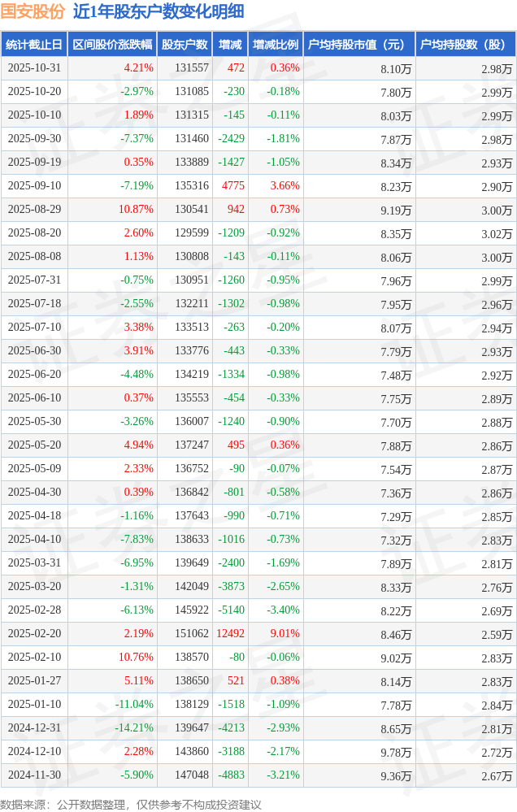Click the 2024-11-30 date cell

point(34,775)
